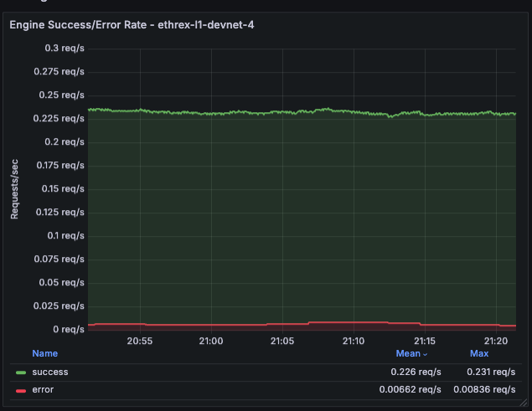Click the 21:00 time axis label
The width and height of the screenshot is (532, 411).
(211, 341)
